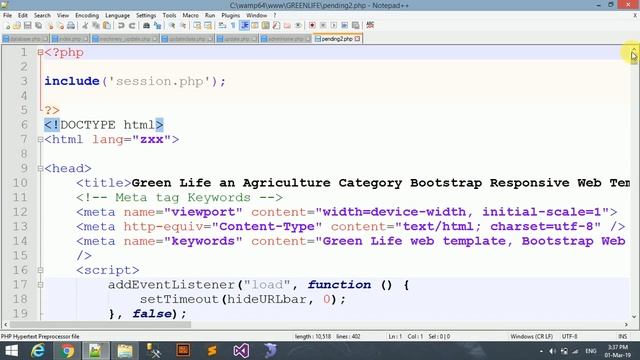The height and width of the screenshot is (360, 640).
Task: Toggle synchronized horizontal scrolling
Action: 208,25
